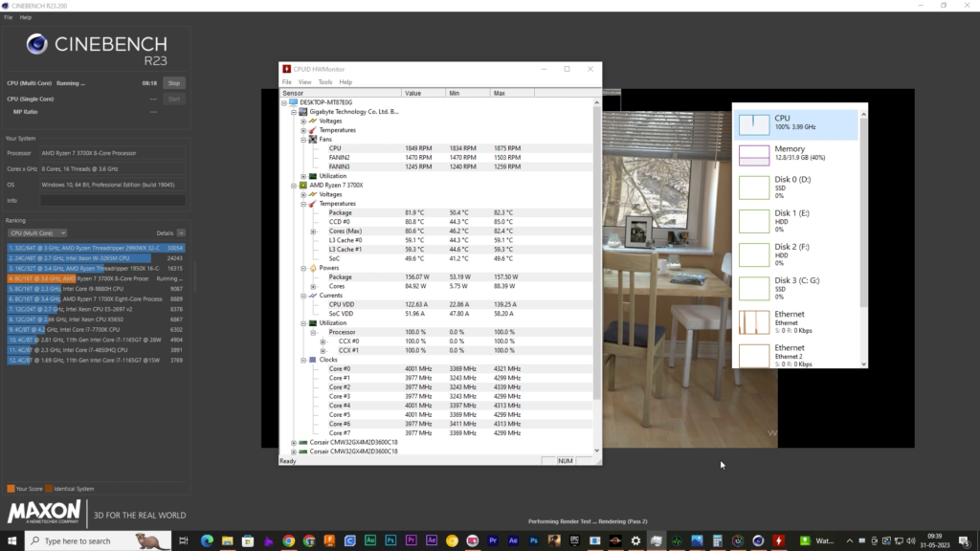The height and width of the screenshot is (551, 980).
Task: Click the Info input field in Cinebench
Action: click(113, 201)
